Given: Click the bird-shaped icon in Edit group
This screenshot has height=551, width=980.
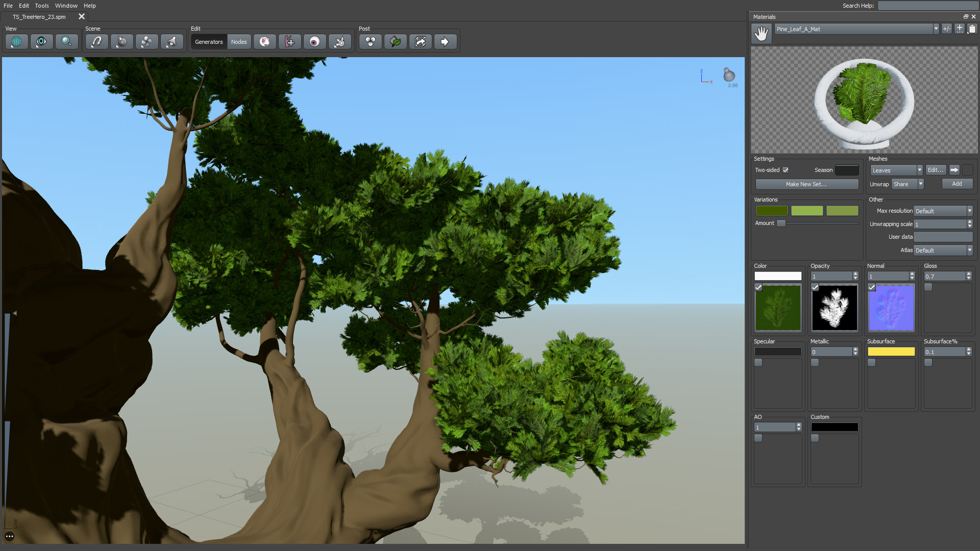Looking at the screenshot, I should click(x=339, y=42).
